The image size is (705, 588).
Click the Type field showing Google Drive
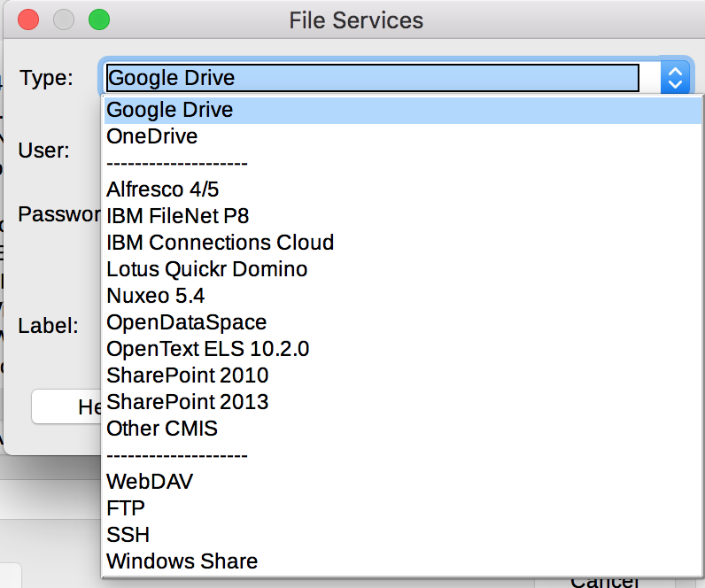click(373, 78)
